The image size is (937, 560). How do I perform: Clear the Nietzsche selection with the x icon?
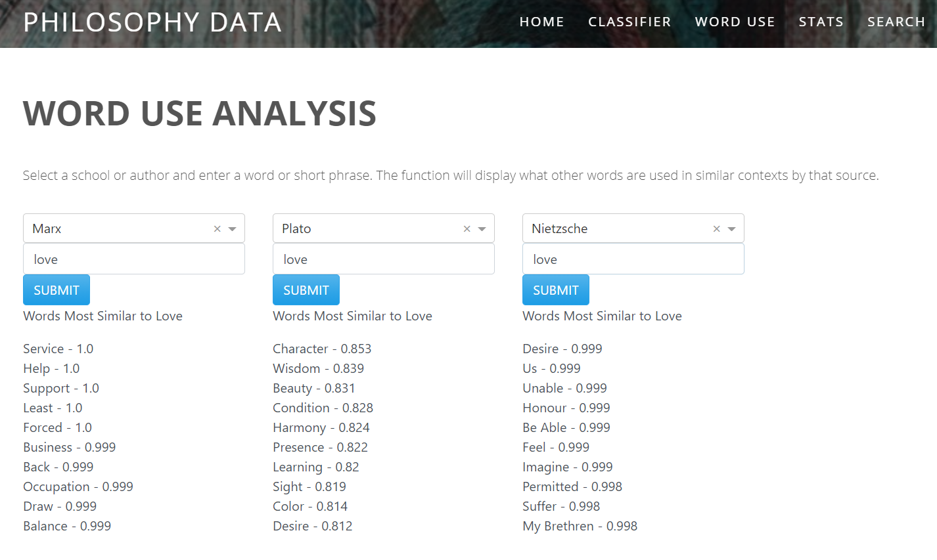(717, 229)
